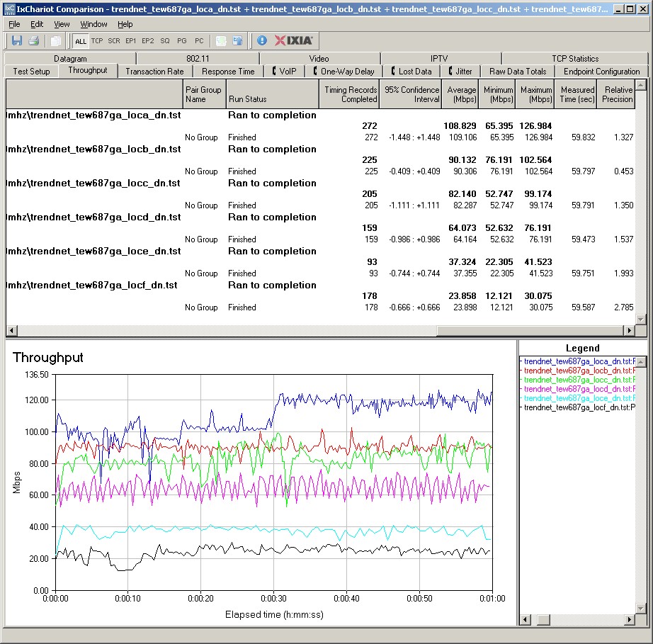
Task: Click the Maximum (Mbps) column header
Action: [x=535, y=94]
